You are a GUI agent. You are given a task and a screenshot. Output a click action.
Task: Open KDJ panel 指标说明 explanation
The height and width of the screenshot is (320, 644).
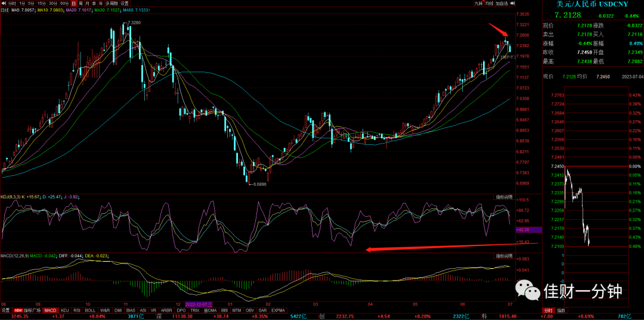(x=503, y=197)
